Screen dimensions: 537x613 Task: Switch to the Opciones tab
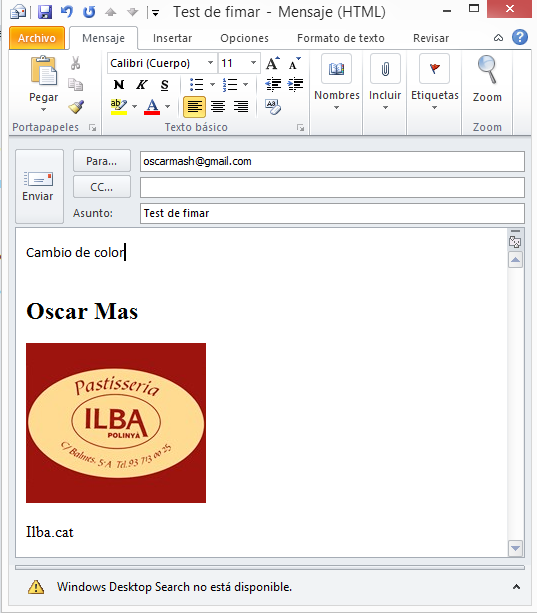click(244, 38)
